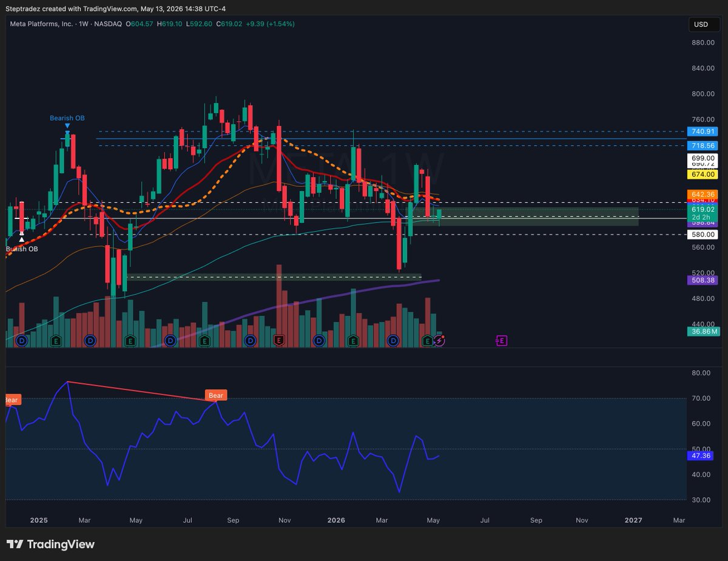The image size is (728, 561).
Task: Click the H619.10 high value
Action: coord(170,24)
